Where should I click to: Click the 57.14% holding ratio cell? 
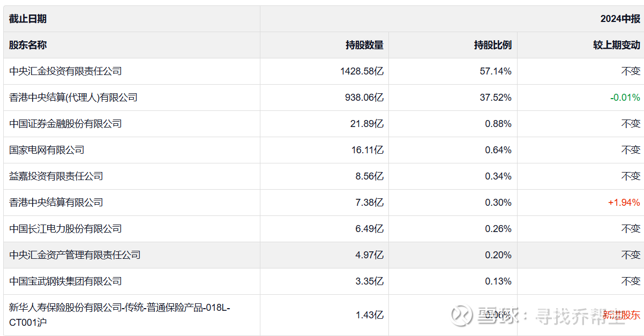496,71
